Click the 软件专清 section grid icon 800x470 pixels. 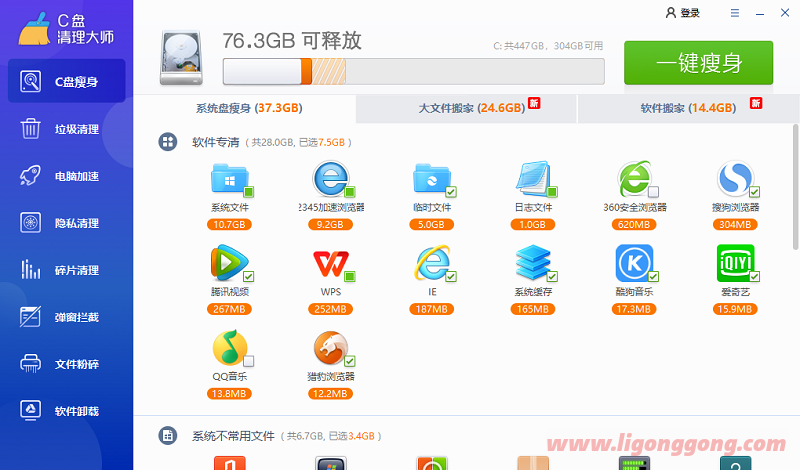(167, 142)
